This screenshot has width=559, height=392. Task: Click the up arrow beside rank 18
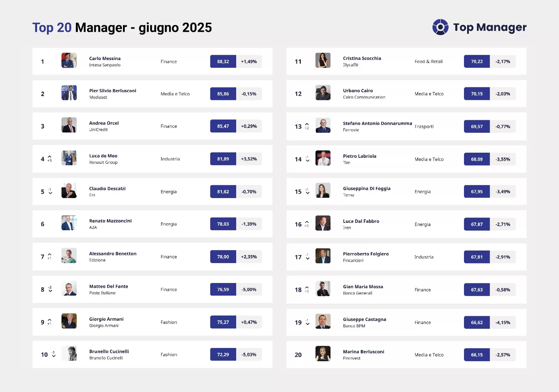click(307, 288)
